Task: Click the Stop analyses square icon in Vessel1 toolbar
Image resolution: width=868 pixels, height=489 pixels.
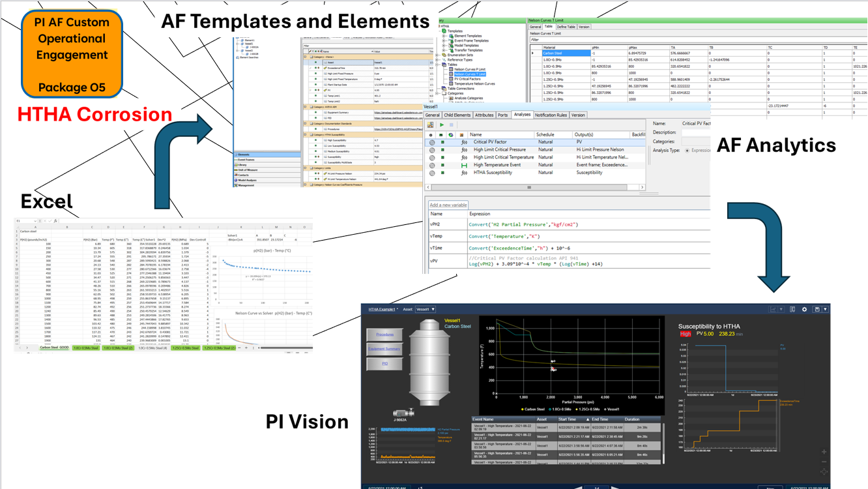Action: [x=452, y=125]
